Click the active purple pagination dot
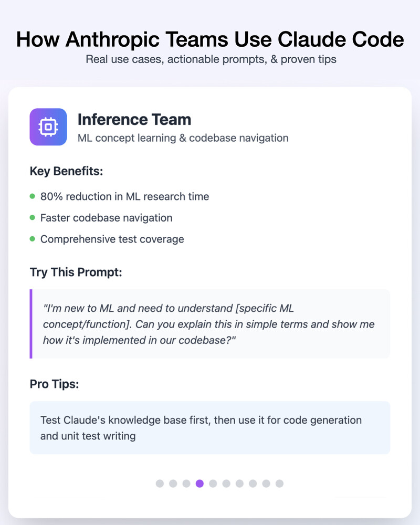Viewport: 420px width, 525px height. [x=199, y=484]
